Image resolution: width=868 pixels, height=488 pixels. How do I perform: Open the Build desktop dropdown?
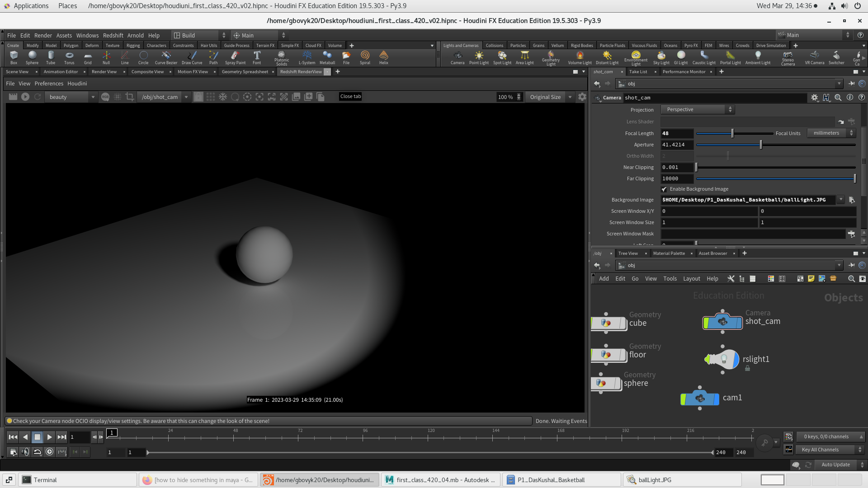pyautogui.click(x=199, y=35)
